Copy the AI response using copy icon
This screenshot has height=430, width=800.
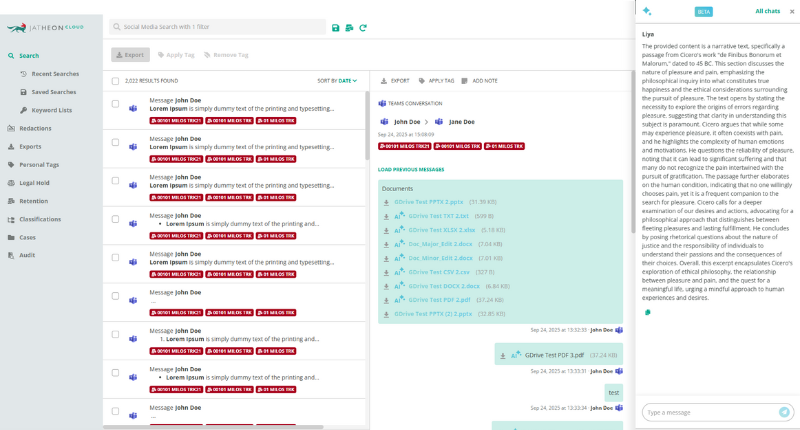(648, 312)
